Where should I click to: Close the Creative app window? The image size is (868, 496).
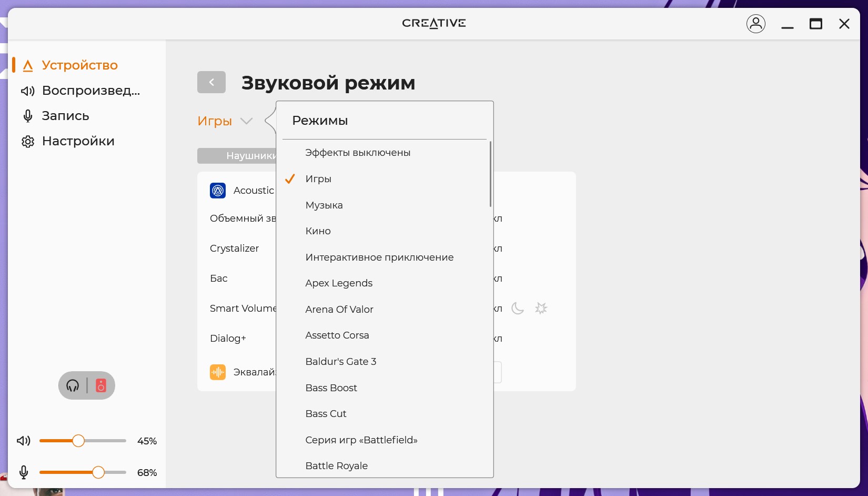(x=844, y=24)
